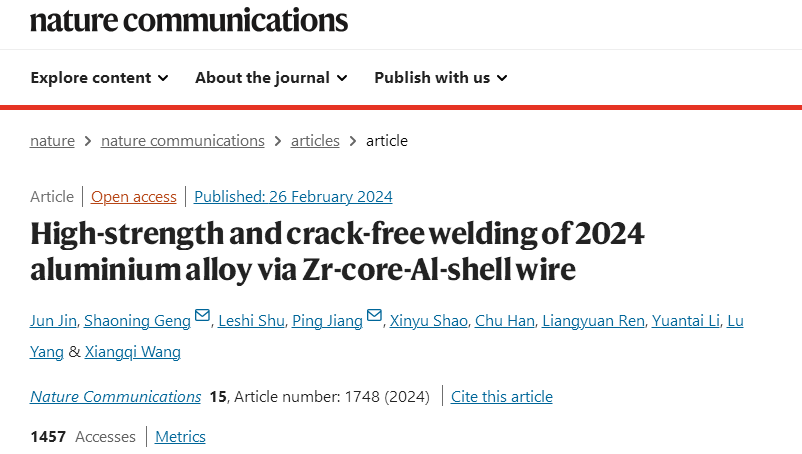Navigate to articles breadcrumb

click(x=315, y=141)
